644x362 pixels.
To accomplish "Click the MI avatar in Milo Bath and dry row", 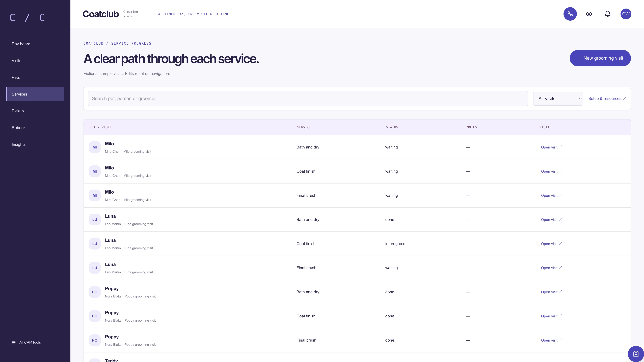I will click(95, 147).
